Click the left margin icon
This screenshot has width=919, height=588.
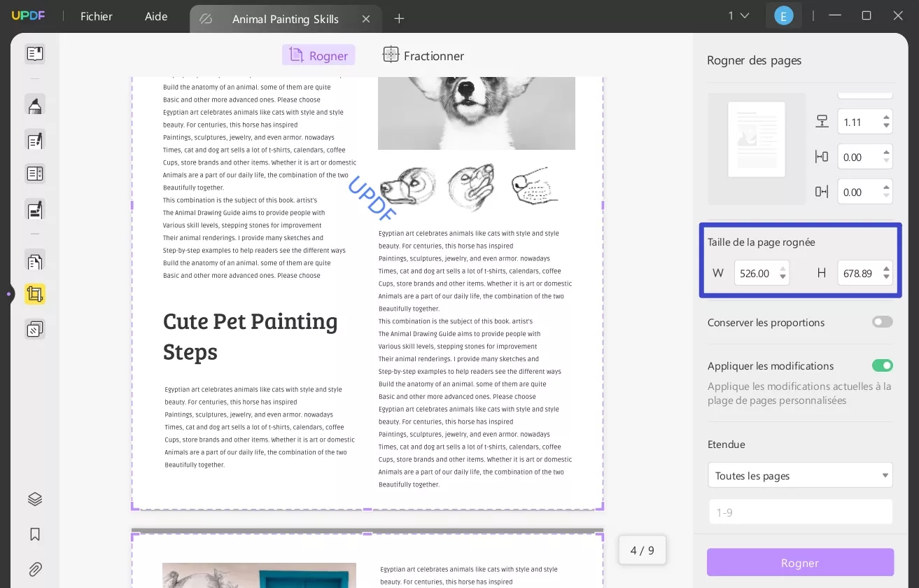822,157
